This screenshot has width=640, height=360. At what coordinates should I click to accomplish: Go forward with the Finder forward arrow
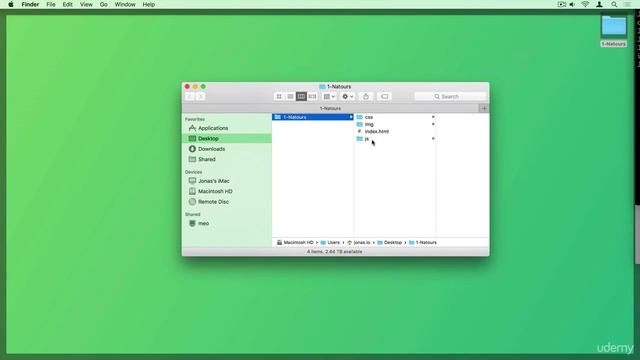pos(200,96)
